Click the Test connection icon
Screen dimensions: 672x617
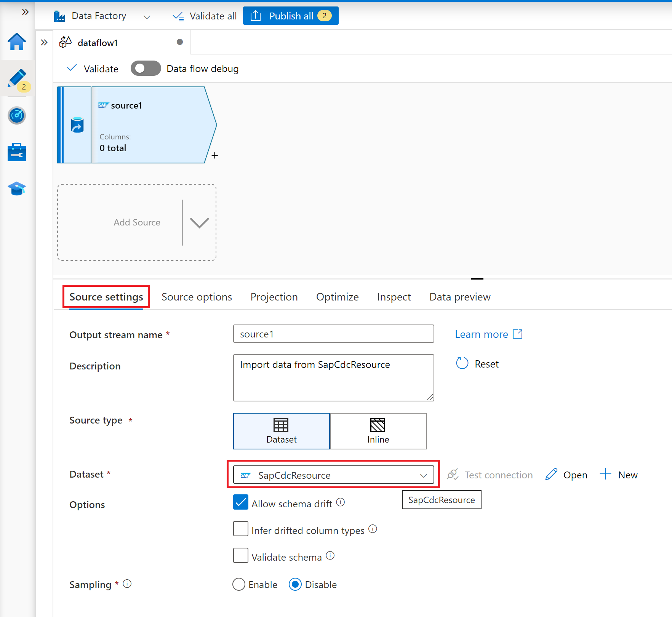point(453,475)
